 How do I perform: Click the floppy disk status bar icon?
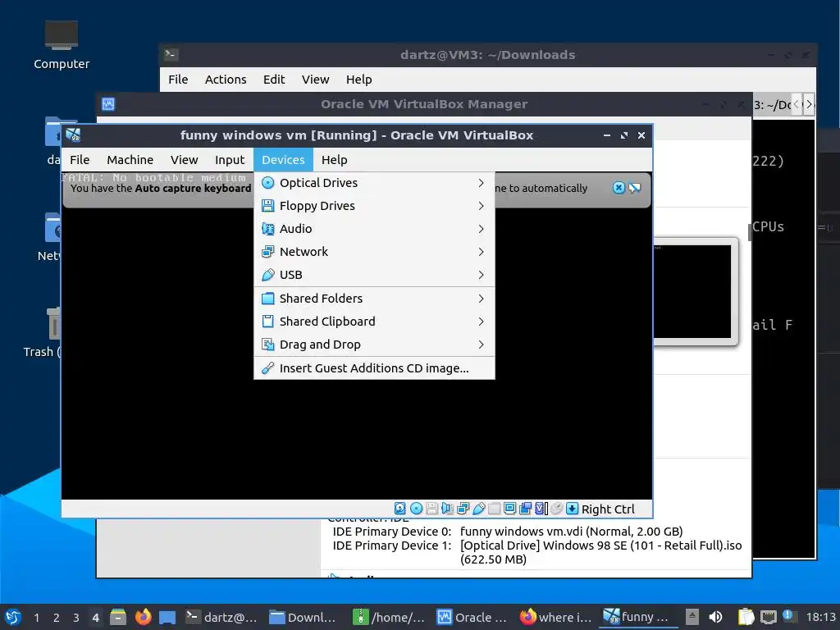pyautogui.click(x=431, y=509)
